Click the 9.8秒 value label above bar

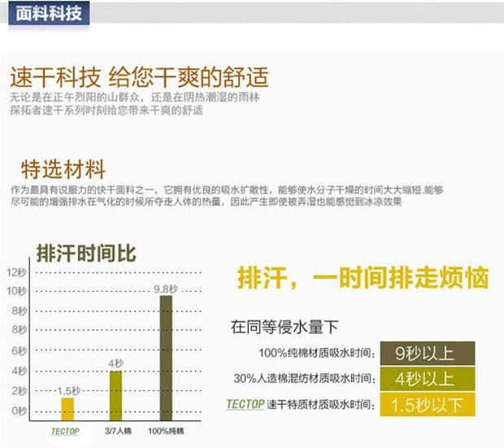coord(166,289)
